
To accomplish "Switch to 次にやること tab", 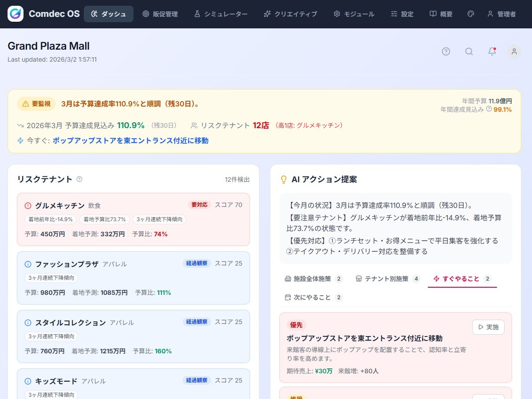I will click(x=313, y=297).
